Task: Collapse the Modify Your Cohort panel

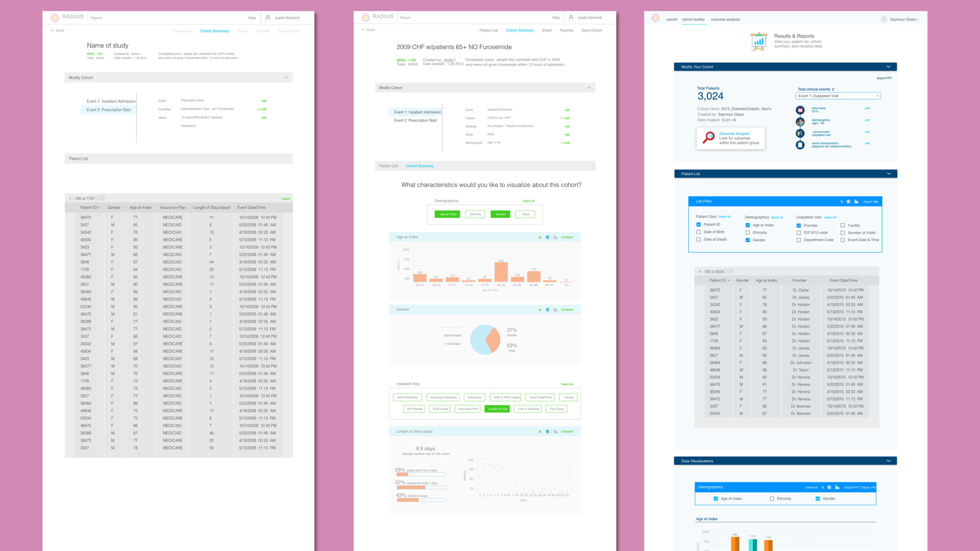Action: pos(888,67)
